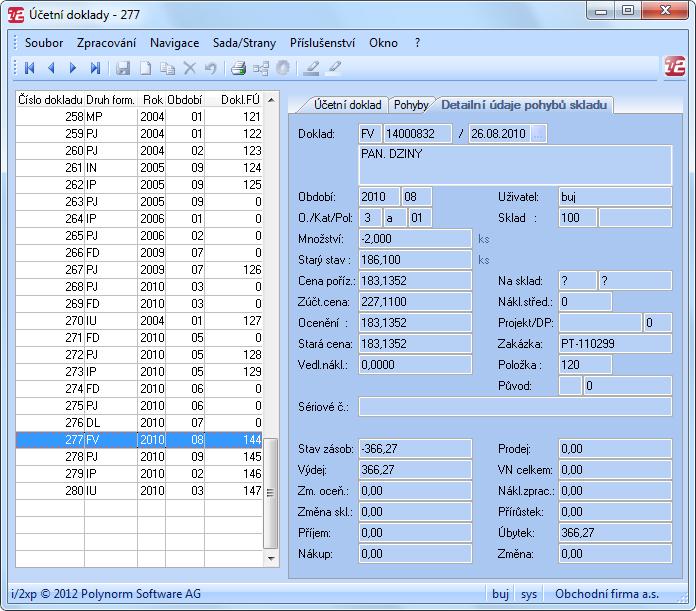
Task: Click the save diskette icon
Action: 123,68
